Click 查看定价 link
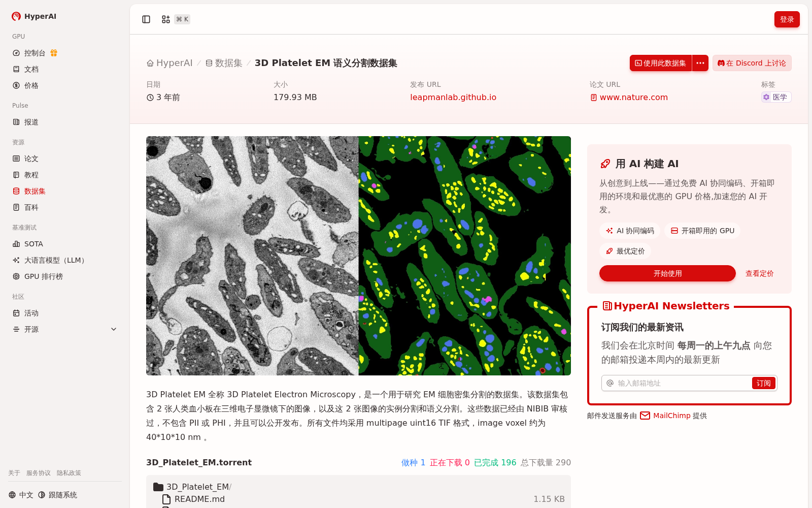Image resolution: width=812 pixels, height=508 pixels. [x=759, y=273]
